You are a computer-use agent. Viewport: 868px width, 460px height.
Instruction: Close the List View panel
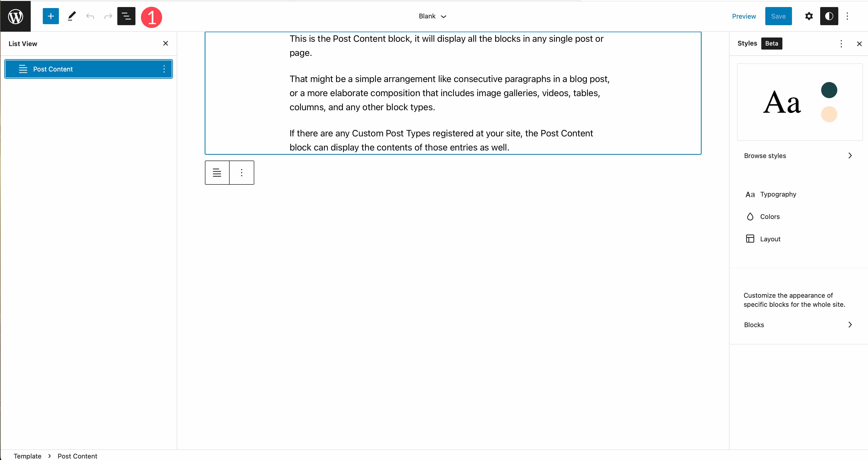165,43
